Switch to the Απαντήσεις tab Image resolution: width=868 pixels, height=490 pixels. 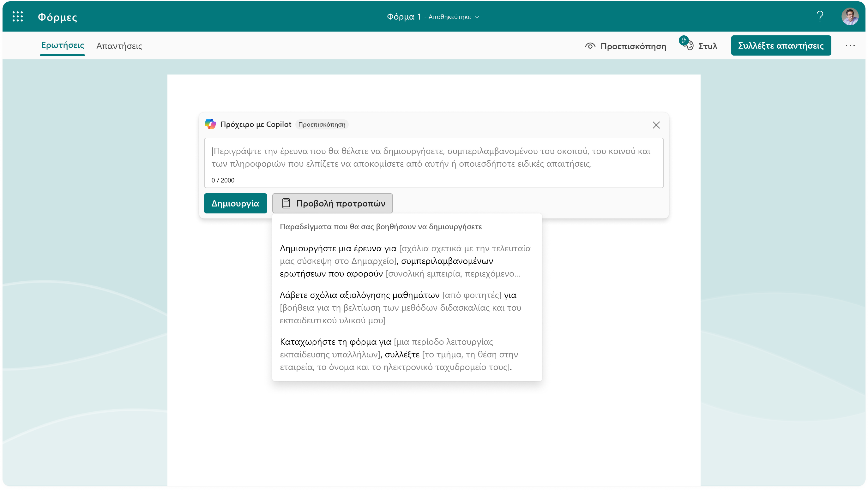119,46
